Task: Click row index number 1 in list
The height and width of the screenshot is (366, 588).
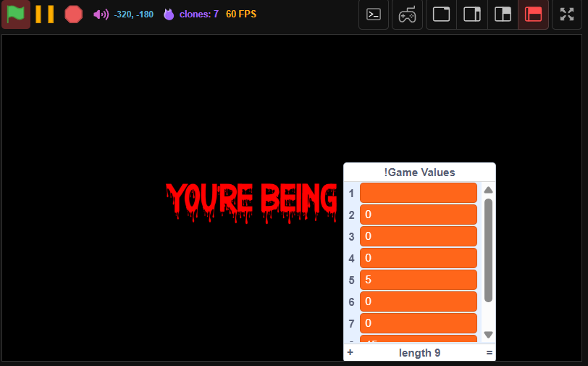Action: pyautogui.click(x=351, y=194)
